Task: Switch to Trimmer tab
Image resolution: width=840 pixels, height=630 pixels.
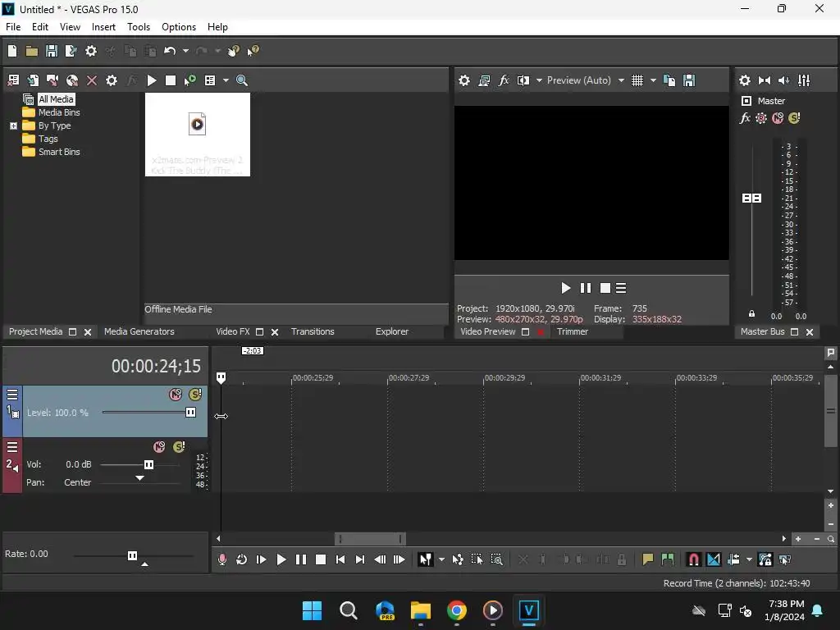Action: point(573,331)
